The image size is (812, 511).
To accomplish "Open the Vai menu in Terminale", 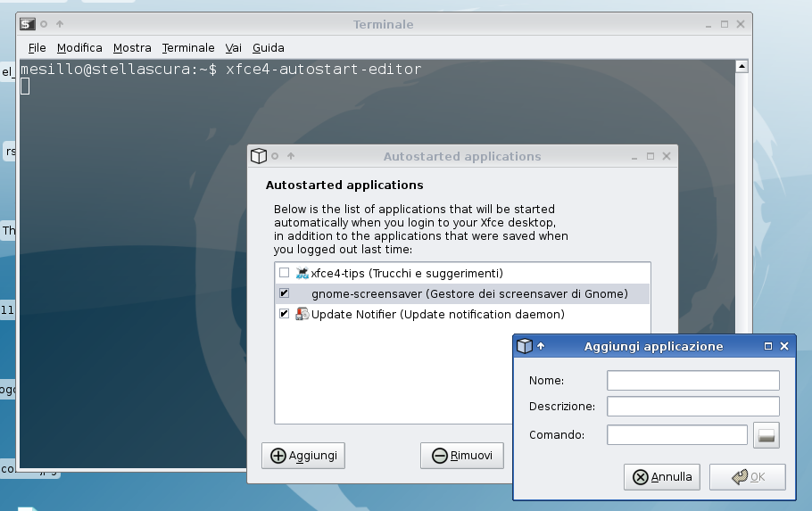I will (x=233, y=47).
